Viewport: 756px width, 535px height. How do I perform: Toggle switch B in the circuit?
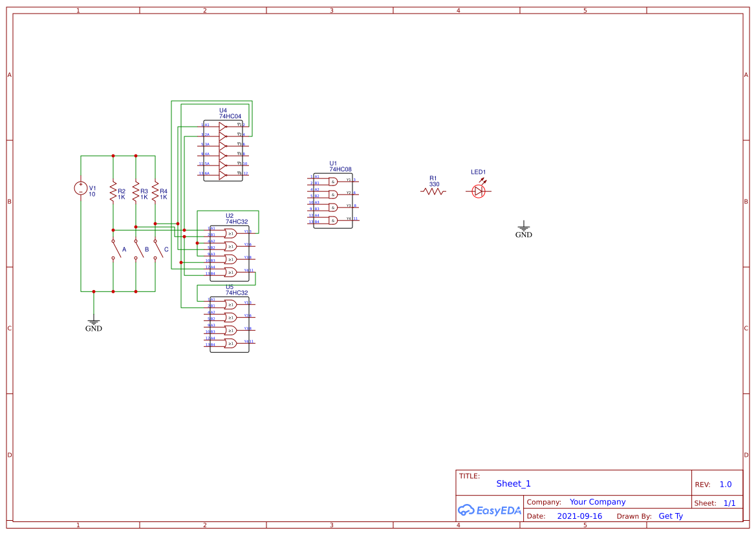point(137,249)
